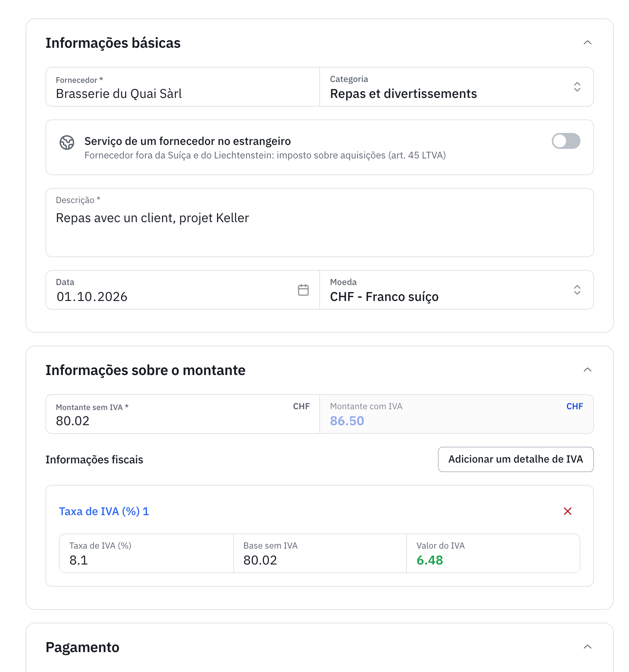
Task: Enable the foreign supplier service toggle
Action: point(566,141)
